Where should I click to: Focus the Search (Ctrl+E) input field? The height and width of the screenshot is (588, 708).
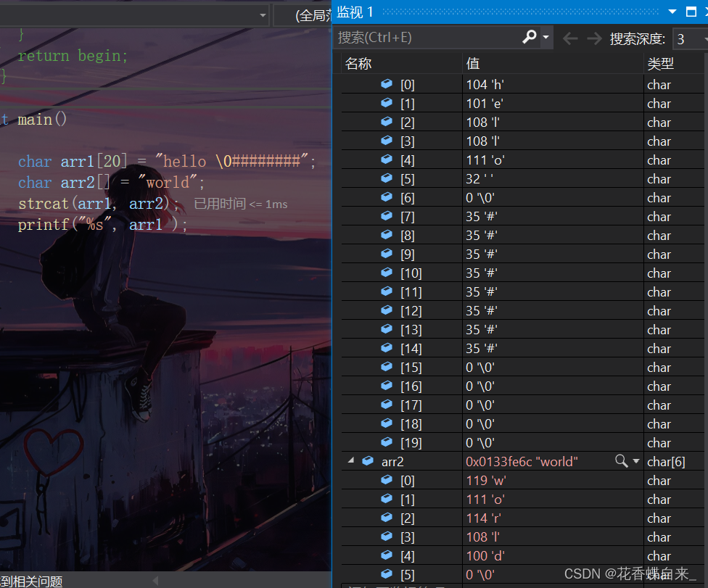[428, 37]
